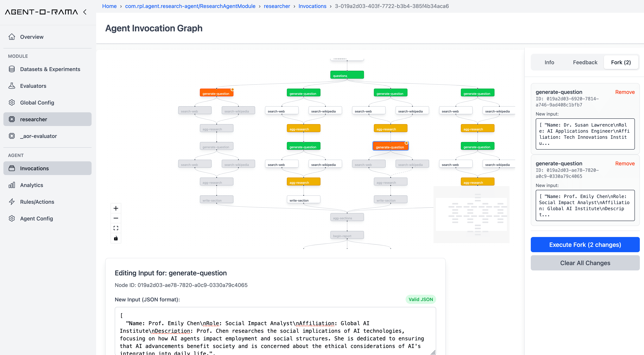644x355 pixels.
Task: Toggle the graph padlock to lock panning
Action: pyautogui.click(x=116, y=238)
